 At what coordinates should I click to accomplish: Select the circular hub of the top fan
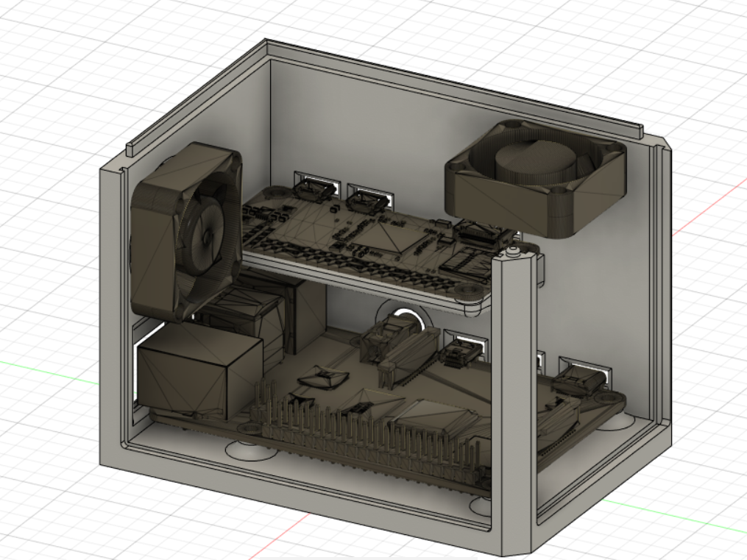pos(523,162)
